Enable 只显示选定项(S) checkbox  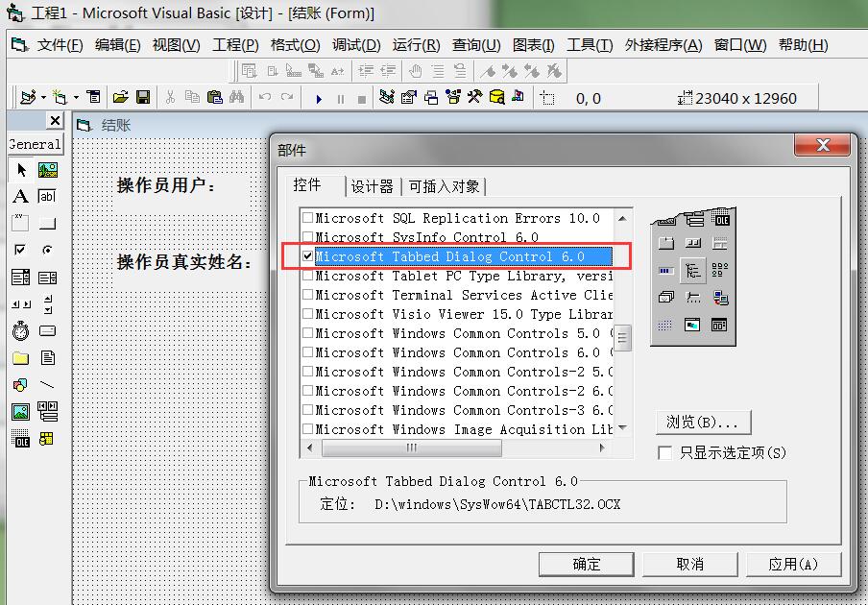[664, 452]
